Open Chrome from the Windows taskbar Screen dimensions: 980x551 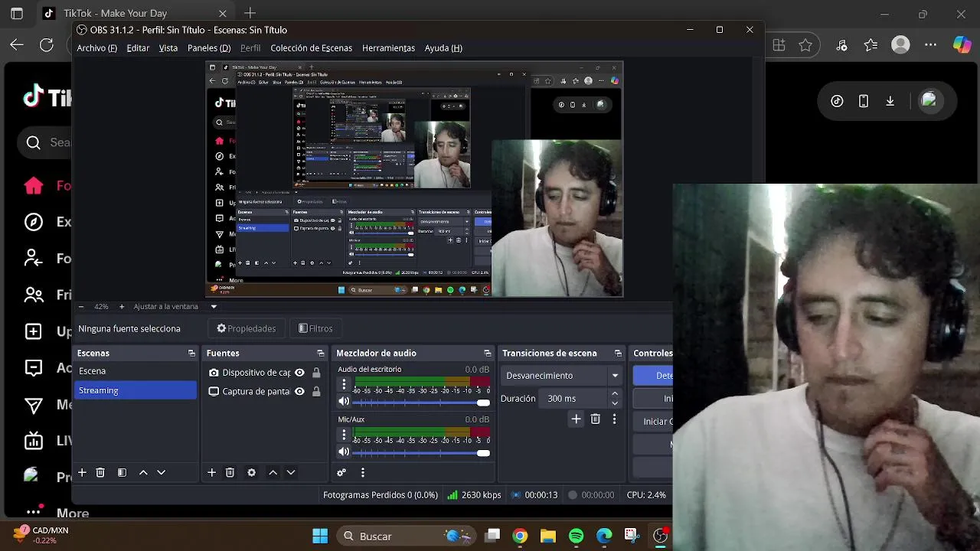[520, 536]
